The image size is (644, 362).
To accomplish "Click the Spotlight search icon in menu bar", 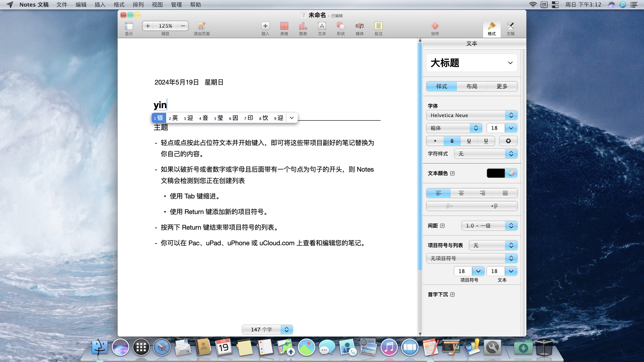I will coord(623,4).
